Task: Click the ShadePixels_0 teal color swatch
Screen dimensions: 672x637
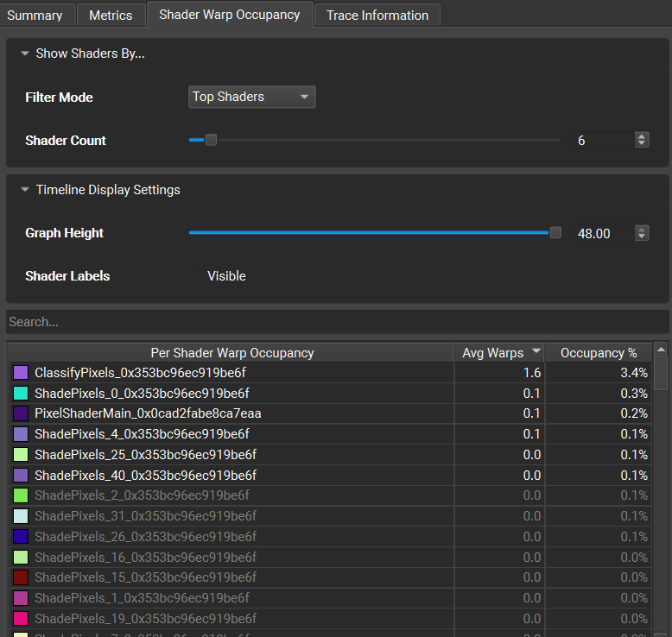Action: 21,394
